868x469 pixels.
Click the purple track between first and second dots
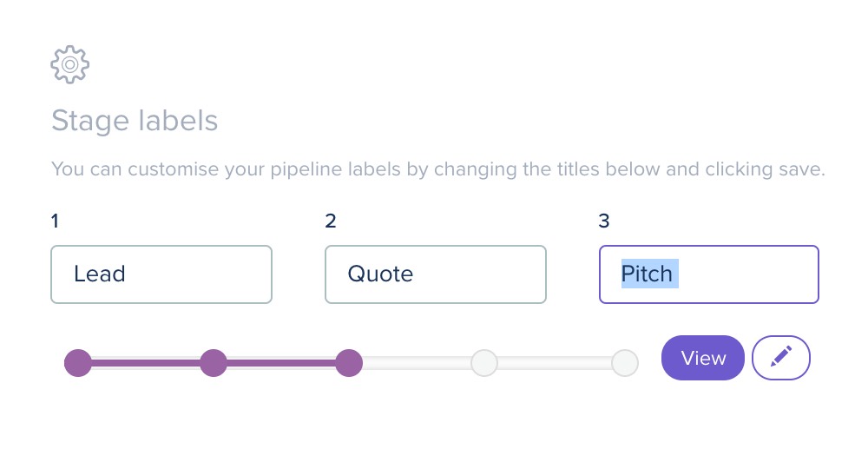[x=146, y=363]
